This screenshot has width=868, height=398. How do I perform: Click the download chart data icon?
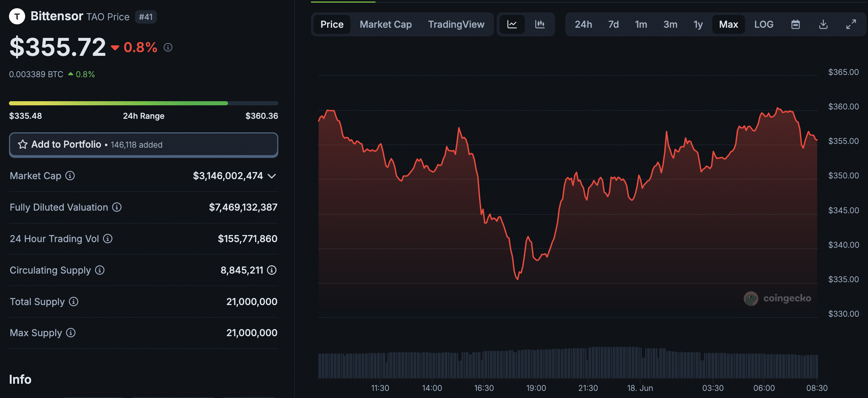(x=823, y=24)
